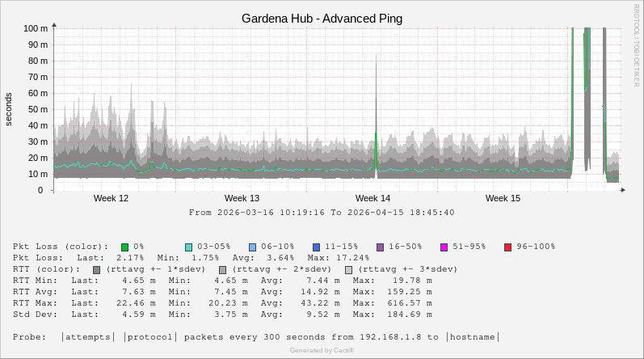Click the cyan 03-05% packet loss swatch

click(188, 247)
